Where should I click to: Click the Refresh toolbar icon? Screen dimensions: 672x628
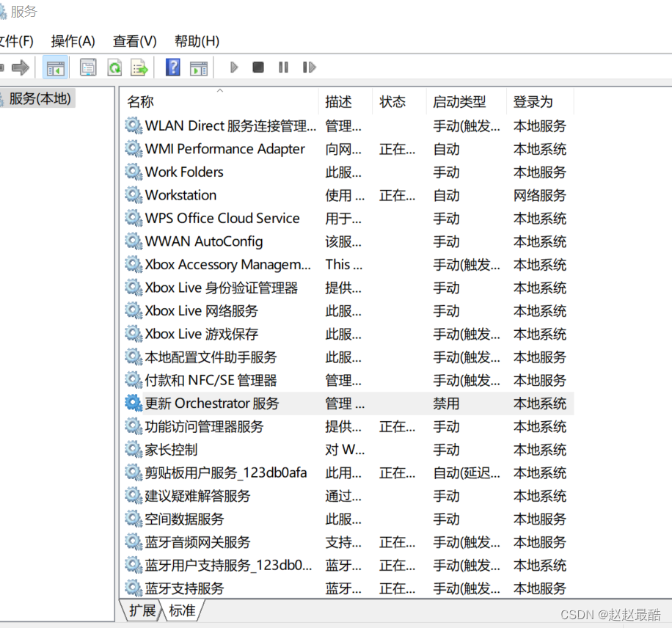pos(115,67)
